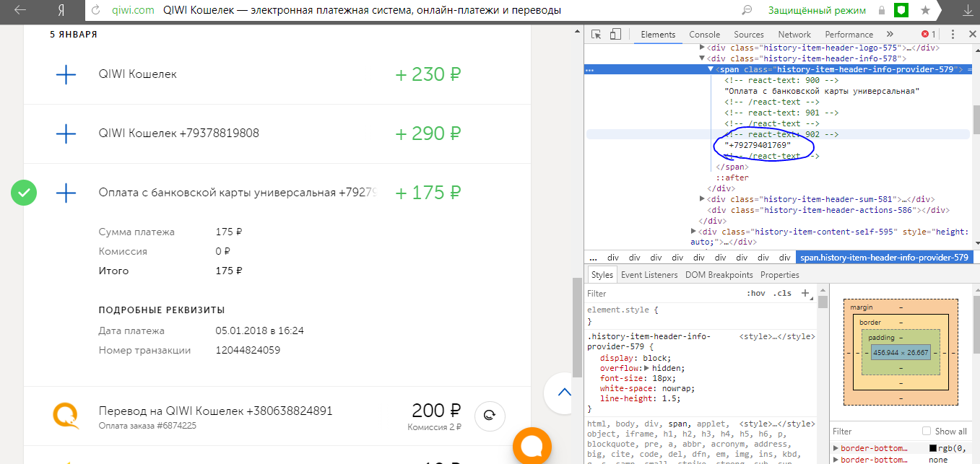The width and height of the screenshot is (980, 464).
Task: Toggle the :hov element state pane
Action: 755,293
